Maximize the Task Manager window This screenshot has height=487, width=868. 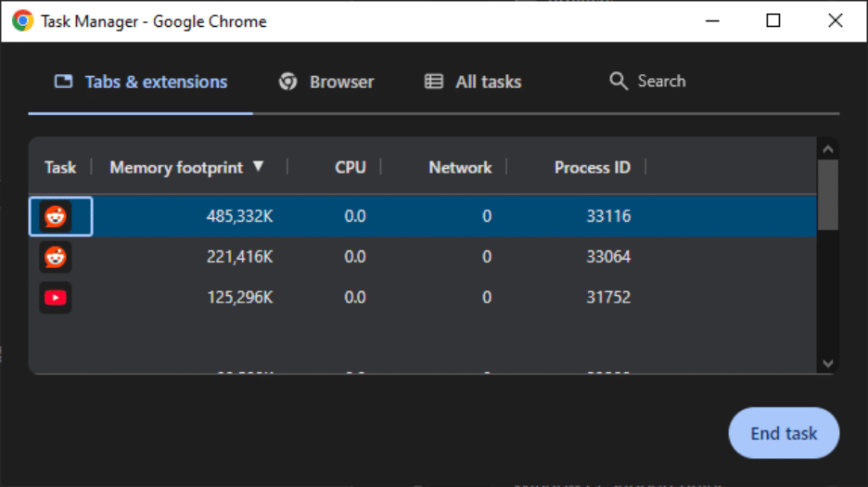point(773,21)
